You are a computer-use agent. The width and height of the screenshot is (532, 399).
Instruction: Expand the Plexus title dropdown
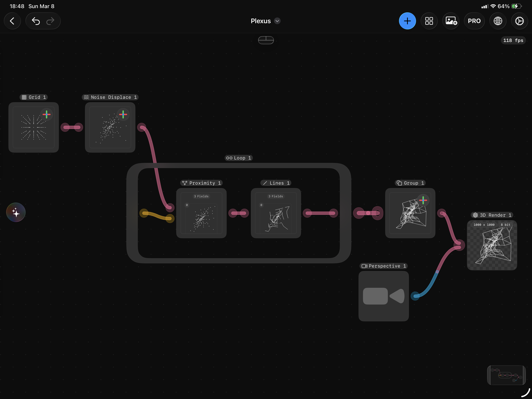point(277,21)
